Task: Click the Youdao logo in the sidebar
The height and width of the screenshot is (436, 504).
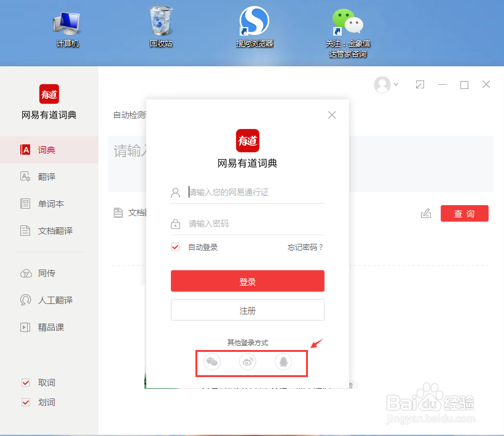Action: pos(49,94)
